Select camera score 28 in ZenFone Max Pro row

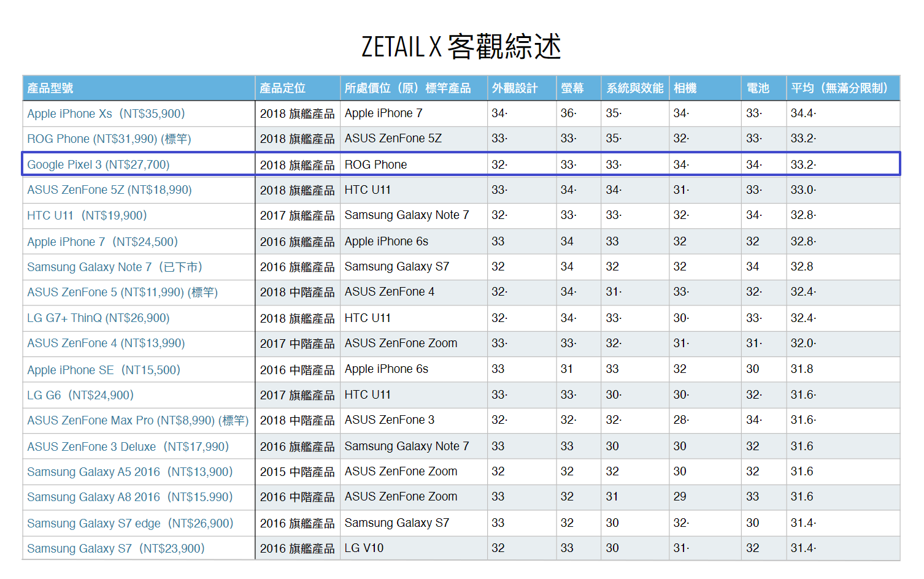point(681,420)
